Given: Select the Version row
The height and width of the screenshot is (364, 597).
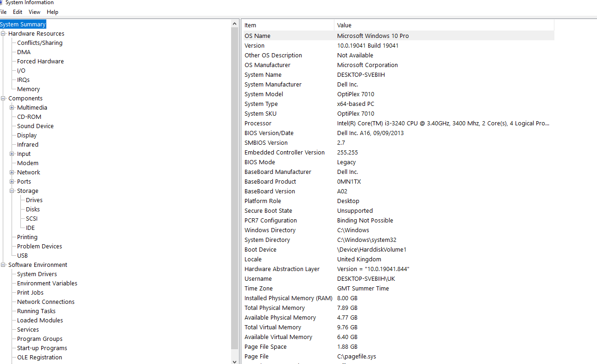Looking at the screenshot, I should (x=398, y=45).
